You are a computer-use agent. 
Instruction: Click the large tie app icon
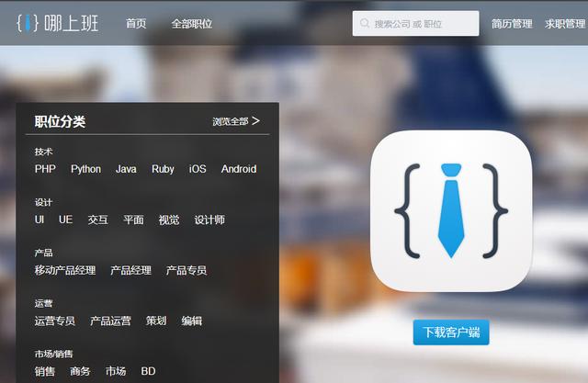point(451,210)
